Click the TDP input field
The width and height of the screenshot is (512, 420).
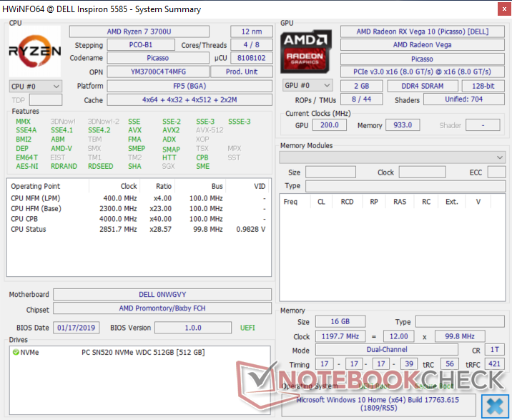(x=45, y=99)
